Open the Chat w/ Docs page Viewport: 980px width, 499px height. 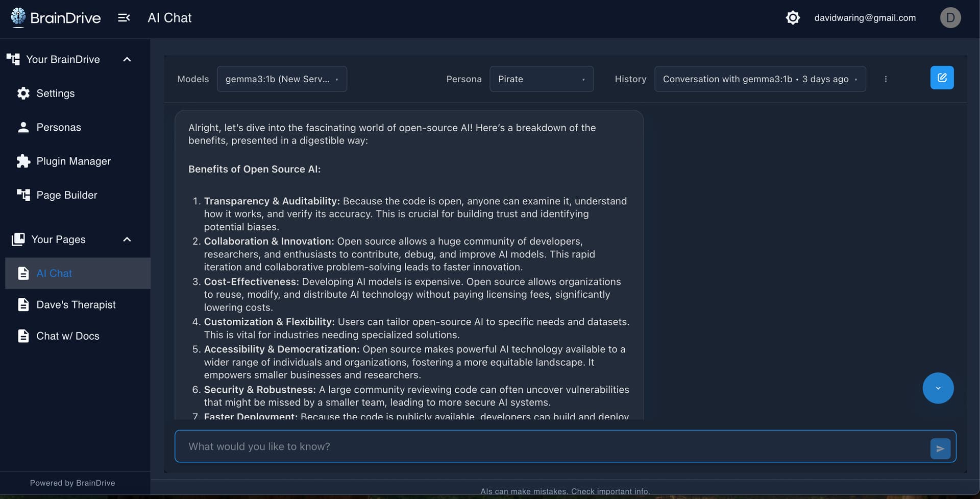coord(67,336)
